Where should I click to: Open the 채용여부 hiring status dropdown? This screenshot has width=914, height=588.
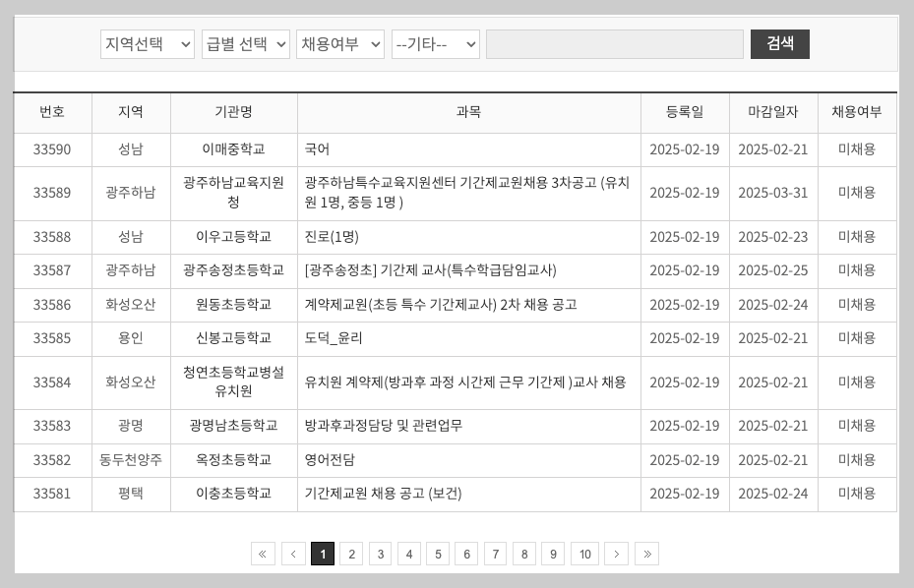(x=339, y=44)
